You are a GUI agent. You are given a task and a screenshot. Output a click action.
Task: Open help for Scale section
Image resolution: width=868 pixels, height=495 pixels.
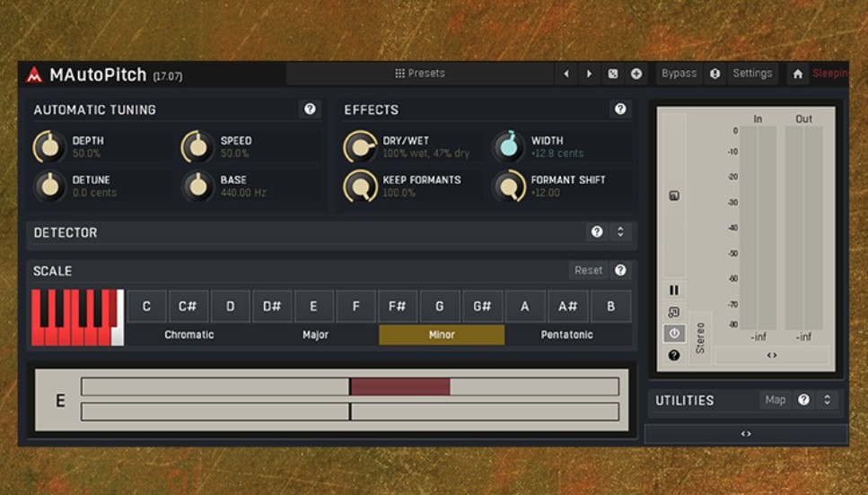pos(620,270)
